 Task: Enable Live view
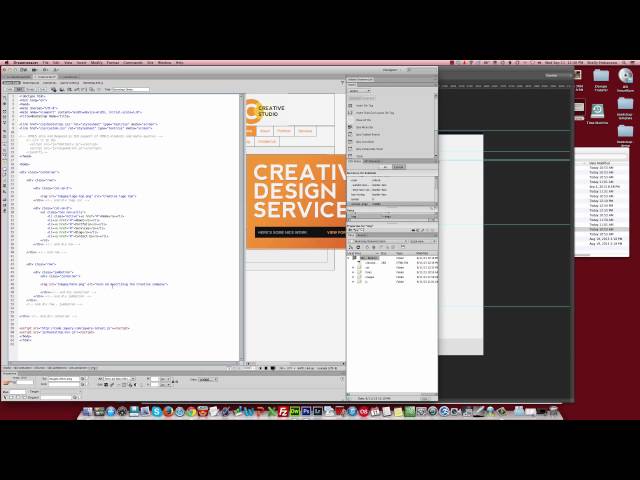[x=42, y=89]
